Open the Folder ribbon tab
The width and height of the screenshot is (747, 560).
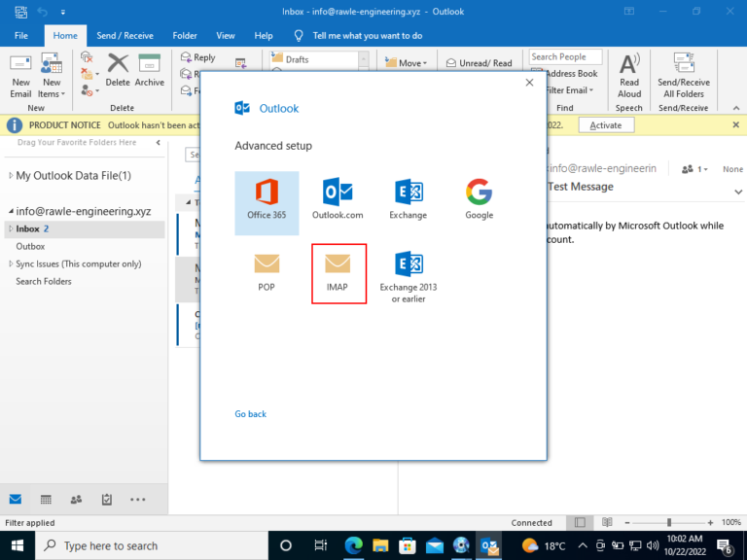pos(185,36)
